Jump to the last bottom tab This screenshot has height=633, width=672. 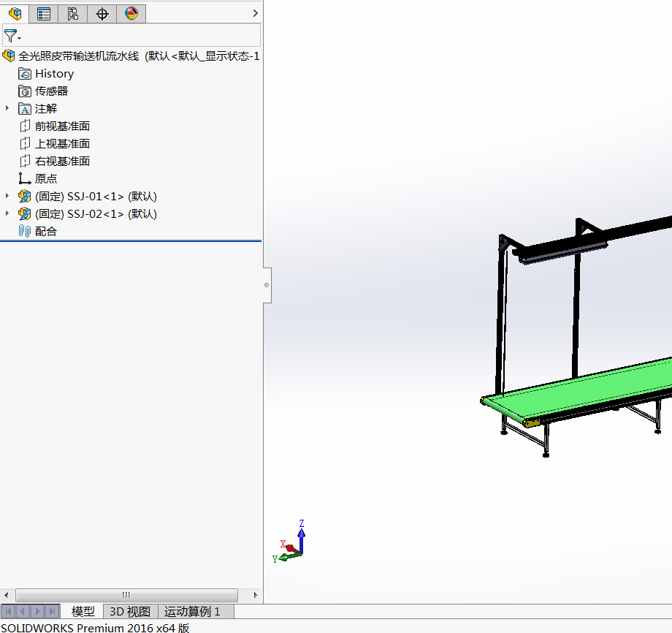point(53,611)
